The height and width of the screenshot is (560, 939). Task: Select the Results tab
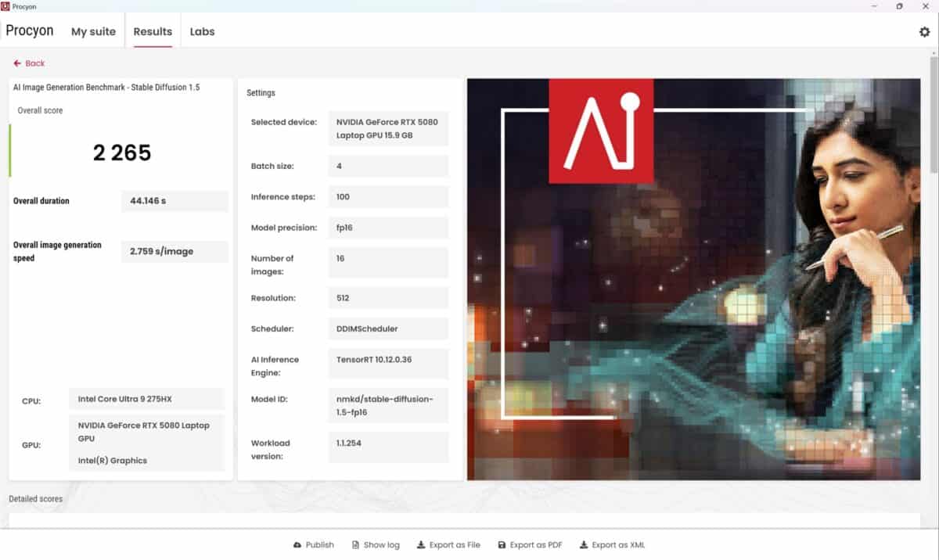pyautogui.click(x=153, y=32)
